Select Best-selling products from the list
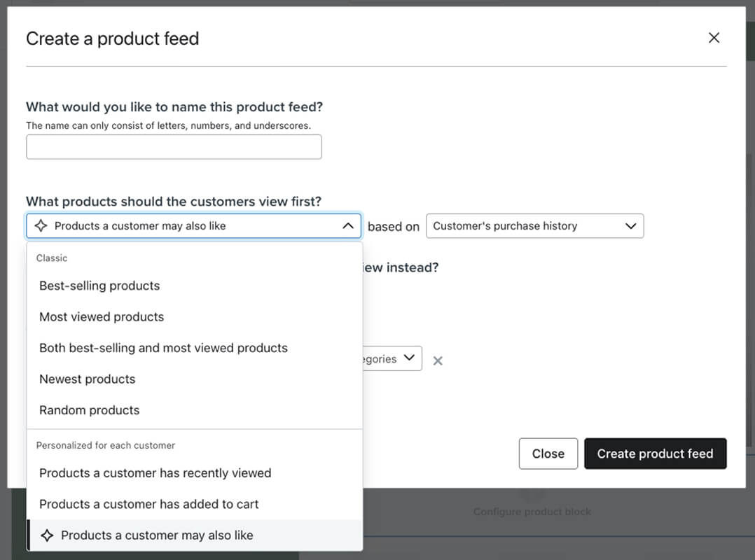 coord(99,286)
